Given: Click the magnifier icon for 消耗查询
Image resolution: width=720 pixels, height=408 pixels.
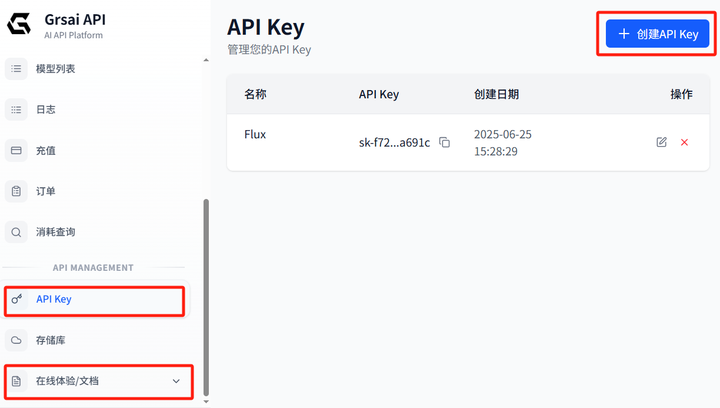Looking at the screenshot, I should (x=16, y=232).
